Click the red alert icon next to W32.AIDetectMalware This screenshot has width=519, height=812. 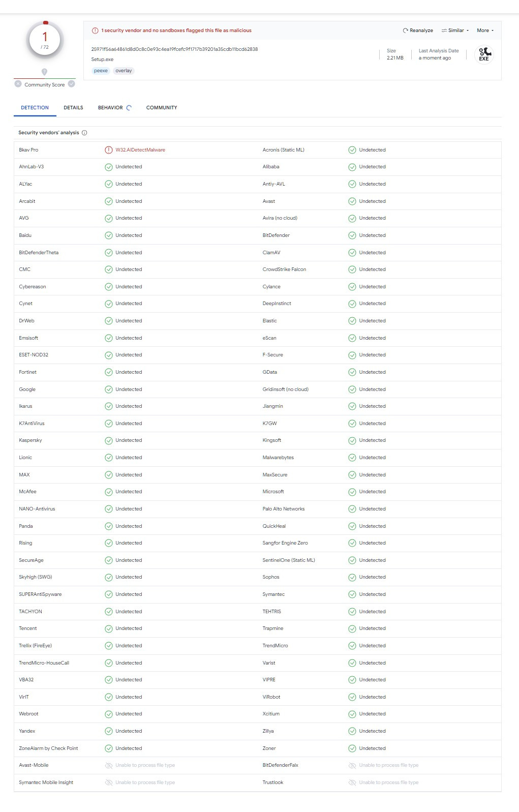tap(108, 150)
